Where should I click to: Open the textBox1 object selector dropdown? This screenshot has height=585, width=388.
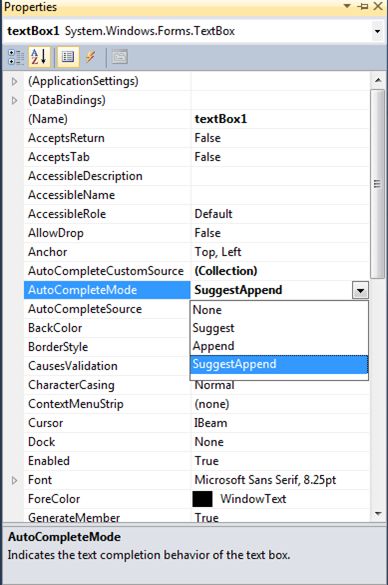pyautogui.click(x=378, y=31)
